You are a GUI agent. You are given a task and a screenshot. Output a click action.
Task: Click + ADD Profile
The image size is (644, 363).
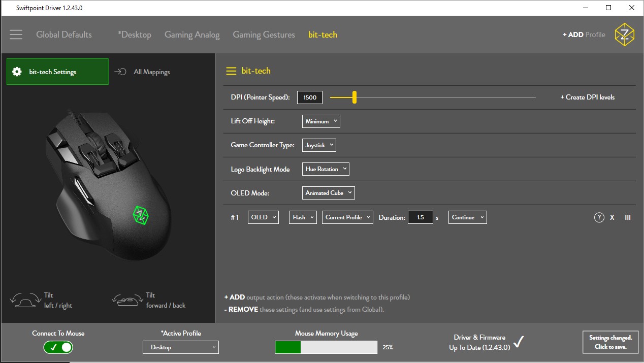(584, 35)
